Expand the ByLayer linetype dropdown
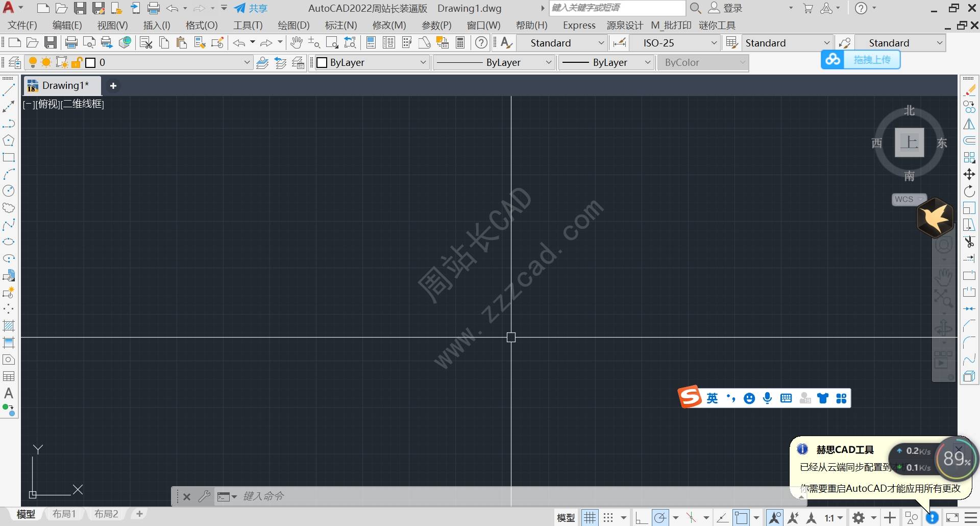The height and width of the screenshot is (526, 980). [548, 63]
